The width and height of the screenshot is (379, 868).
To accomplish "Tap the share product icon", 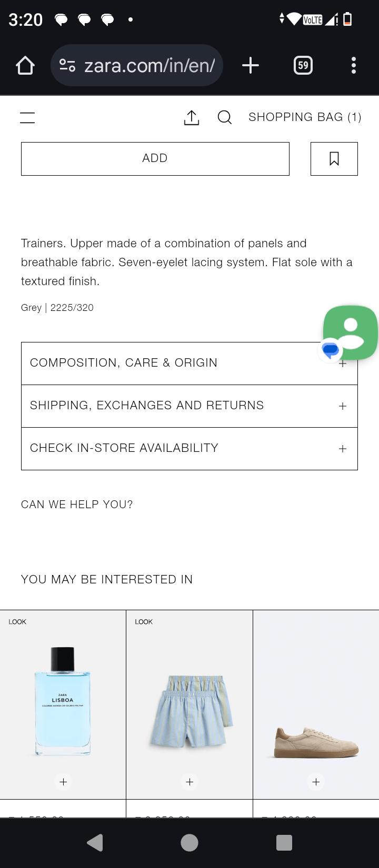I will [192, 118].
